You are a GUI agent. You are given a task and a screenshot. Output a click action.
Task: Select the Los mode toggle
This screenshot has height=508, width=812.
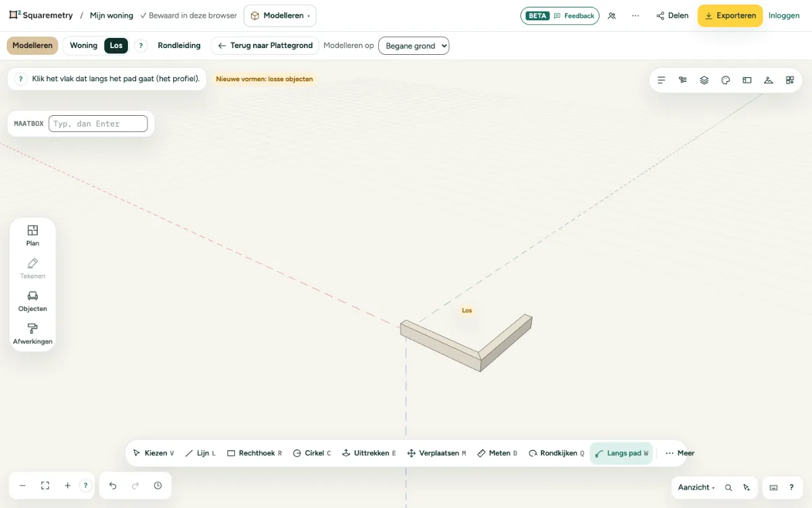pos(116,45)
